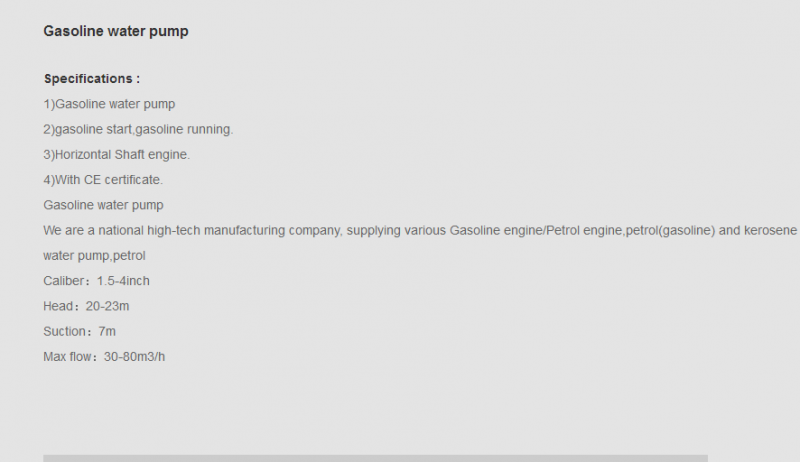This screenshot has height=462, width=800.
Task: Click the unnumbered 'Gasoline water pump' line under the certificate line
Action: coord(104,205)
